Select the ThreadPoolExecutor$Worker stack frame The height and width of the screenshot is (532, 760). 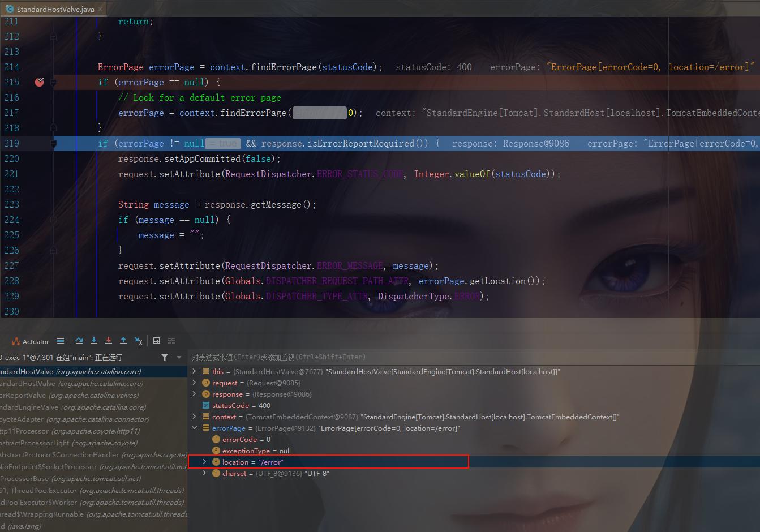point(93,502)
